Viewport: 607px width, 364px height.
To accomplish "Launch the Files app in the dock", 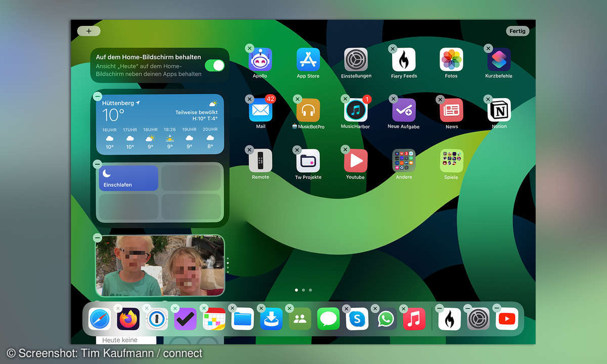I will 243,319.
